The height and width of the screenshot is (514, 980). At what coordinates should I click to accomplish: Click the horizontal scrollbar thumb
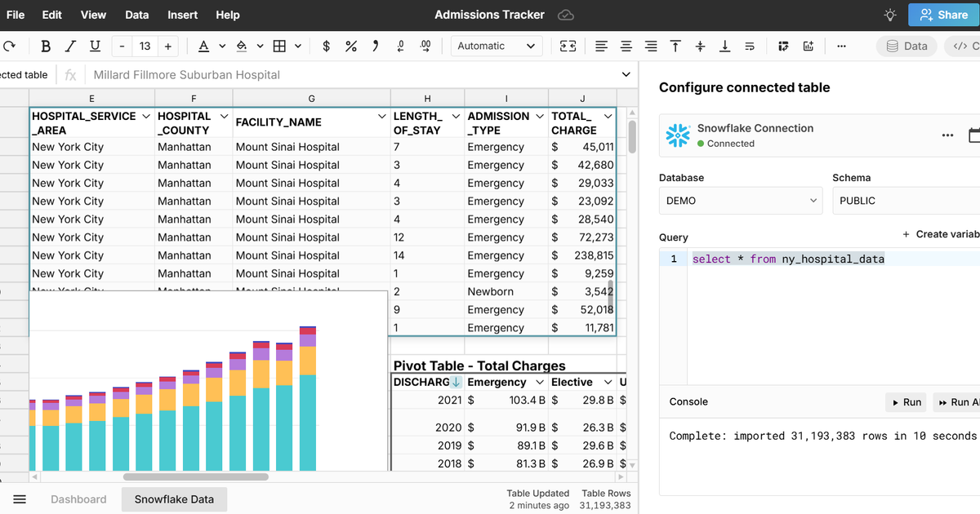(195, 476)
